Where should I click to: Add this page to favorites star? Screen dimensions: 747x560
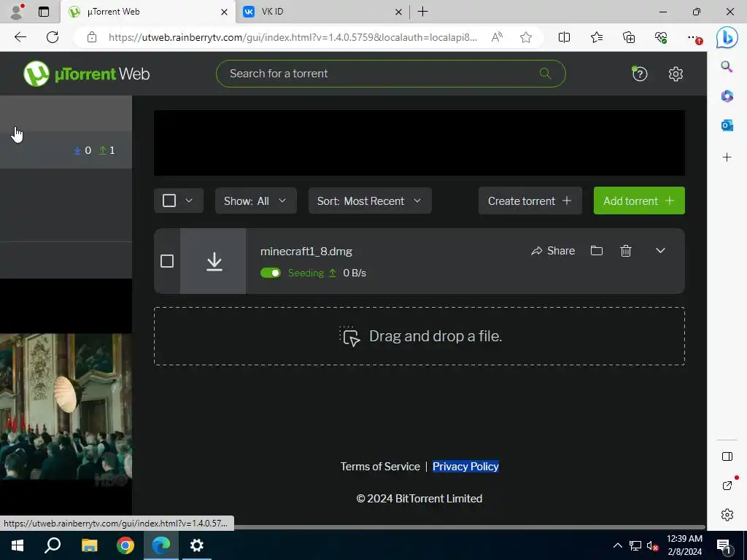pyautogui.click(x=526, y=37)
